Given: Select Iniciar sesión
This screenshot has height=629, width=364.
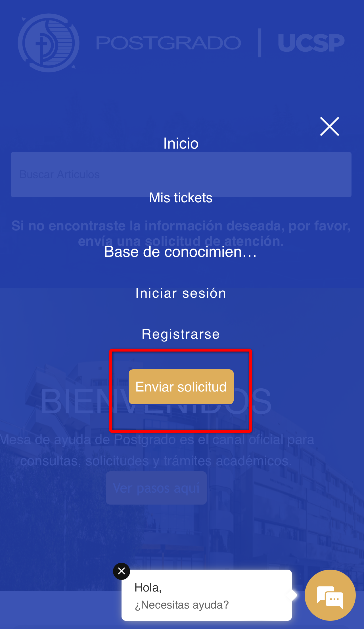Looking at the screenshot, I should click(x=181, y=293).
